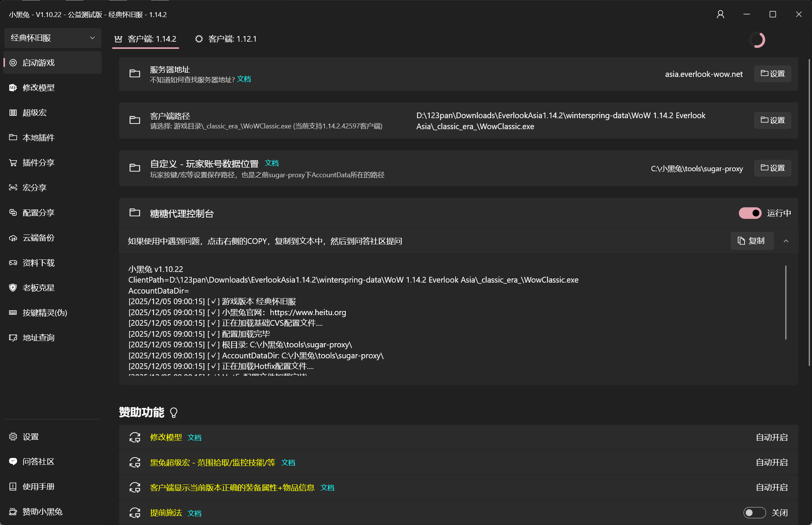The height and width of the screenshot is (525, 812).
Task: Open 超级宏 sidebar item
Action: click(34, 112)
